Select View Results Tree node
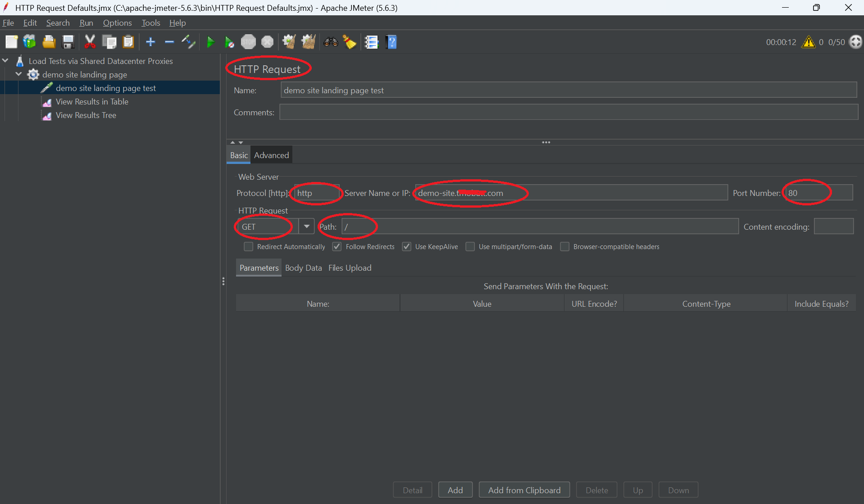 pos(86,115)
